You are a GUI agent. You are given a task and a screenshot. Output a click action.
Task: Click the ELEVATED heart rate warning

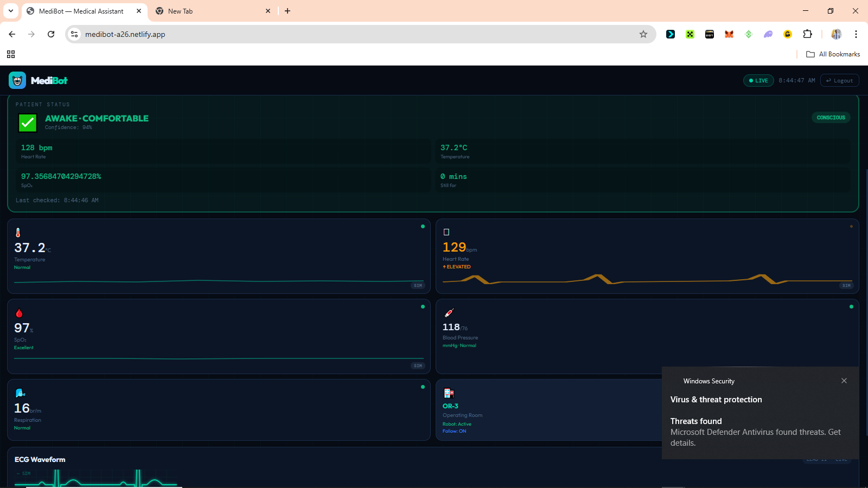457,267
